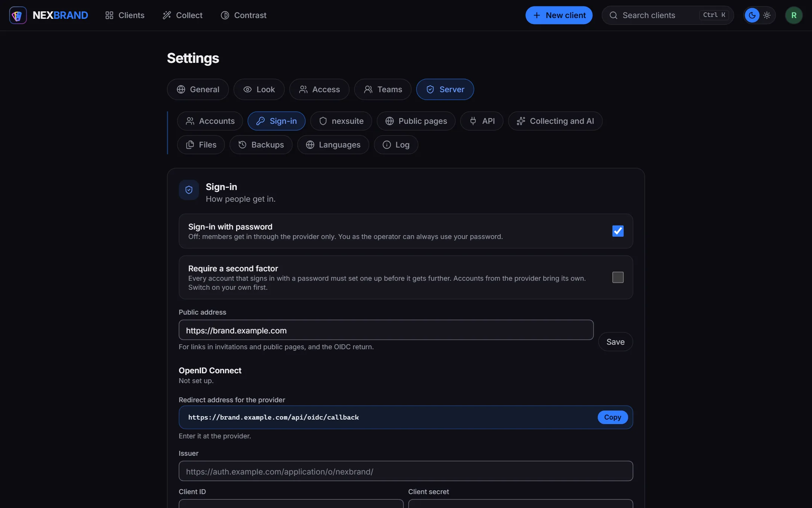Copy the OIDC redirect address
This screenshot has height=508, width=812.
[x=612, y=417]
